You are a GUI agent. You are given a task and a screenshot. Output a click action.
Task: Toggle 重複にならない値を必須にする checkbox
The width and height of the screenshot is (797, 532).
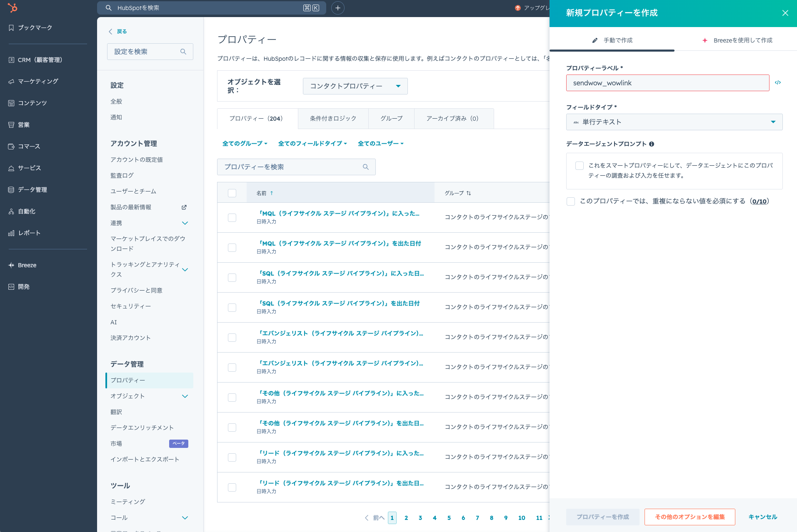tap(571, 201)
